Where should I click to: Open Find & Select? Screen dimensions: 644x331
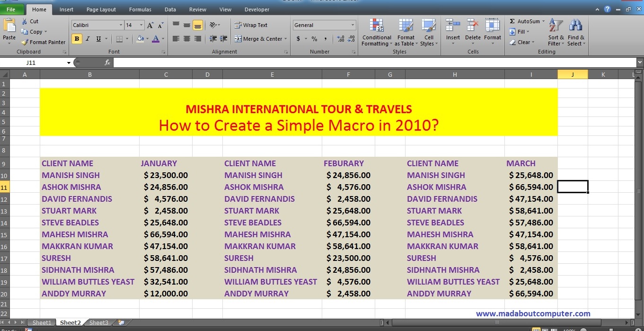coord(576,32)
